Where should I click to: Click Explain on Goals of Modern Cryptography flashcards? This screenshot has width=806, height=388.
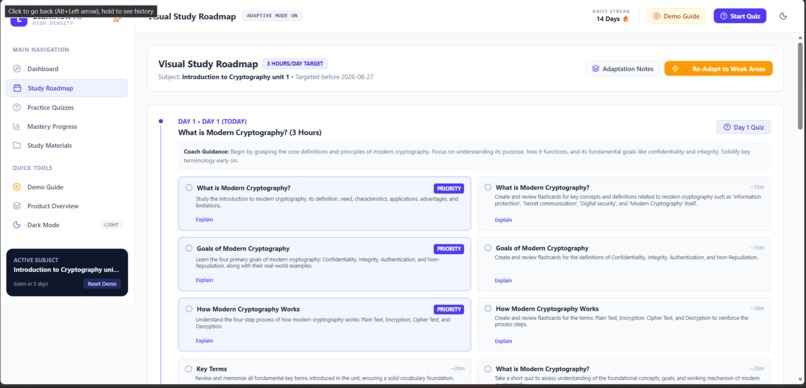coord(503,281)
